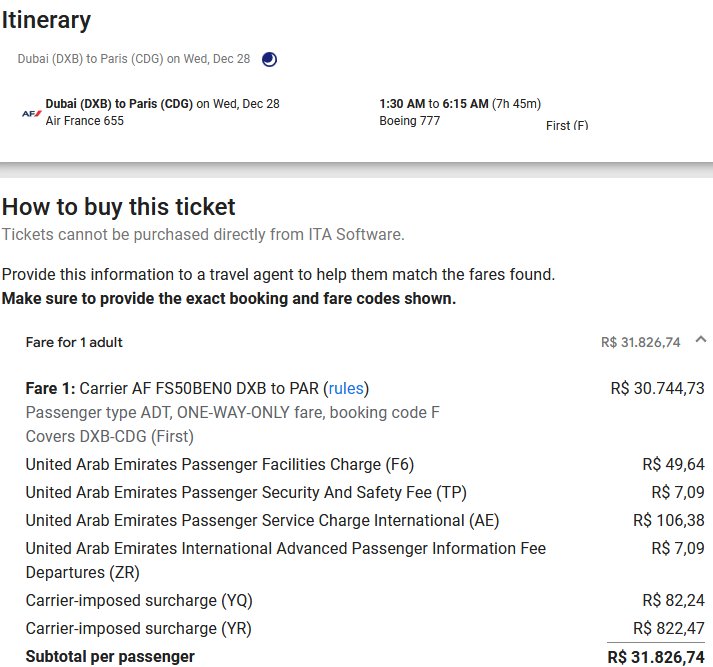Image resolution: width=713 pixels, height=667 pixels.
Task: Click Air France 655 flight number
Action: tap(85, 120)
